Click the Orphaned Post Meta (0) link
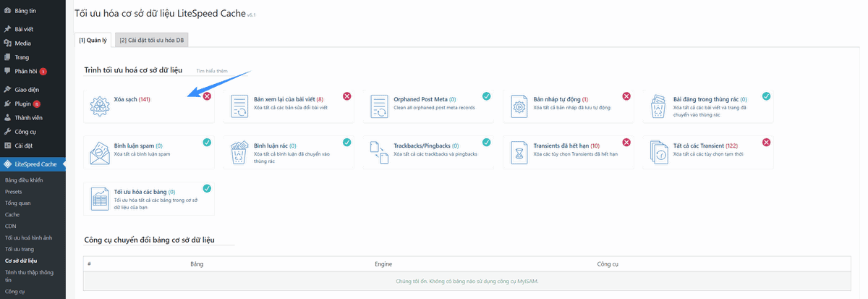Image resolution: width=868 pixels, height=299 pixels. point(425,98)
